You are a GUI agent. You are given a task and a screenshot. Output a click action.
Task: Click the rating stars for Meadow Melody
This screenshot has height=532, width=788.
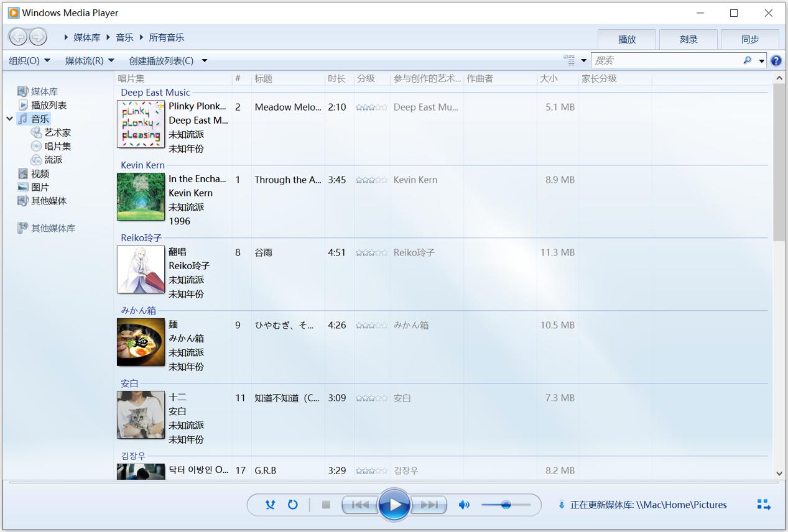point(371,108)
